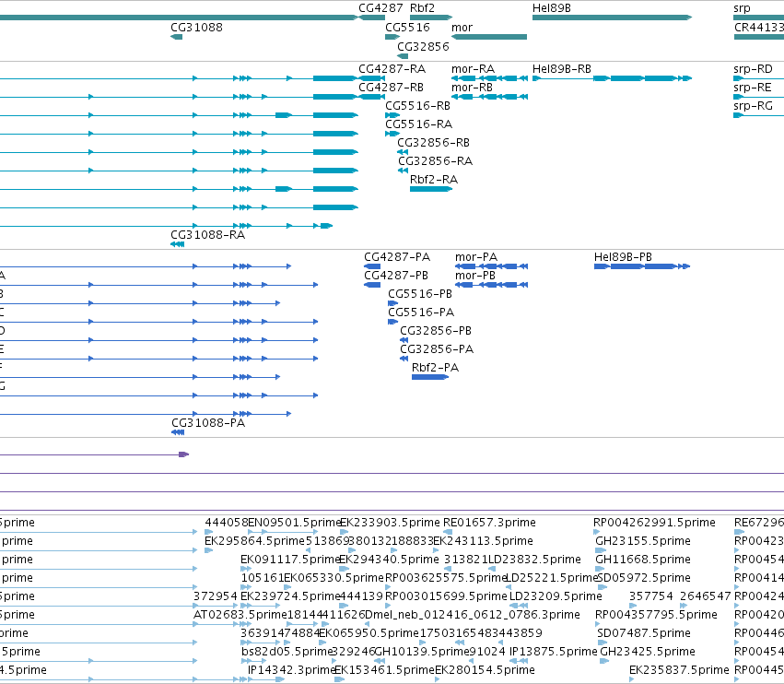Click EST label 357754
784x684 pixels.
pyautogui.click(x=651, y=596)
